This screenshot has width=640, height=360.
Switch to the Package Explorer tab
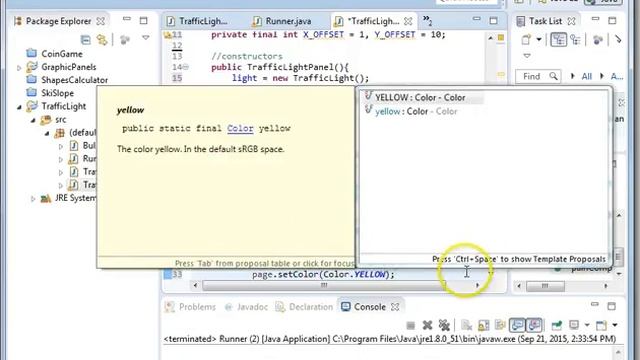coord(59,21)
